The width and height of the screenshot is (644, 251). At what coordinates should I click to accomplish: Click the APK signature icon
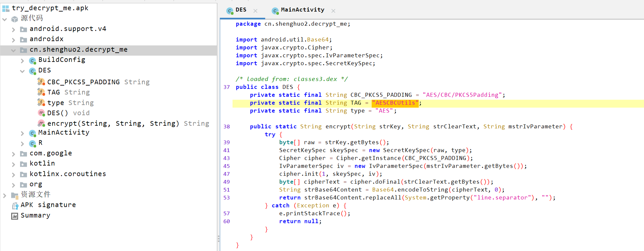[x=15, y=206]
